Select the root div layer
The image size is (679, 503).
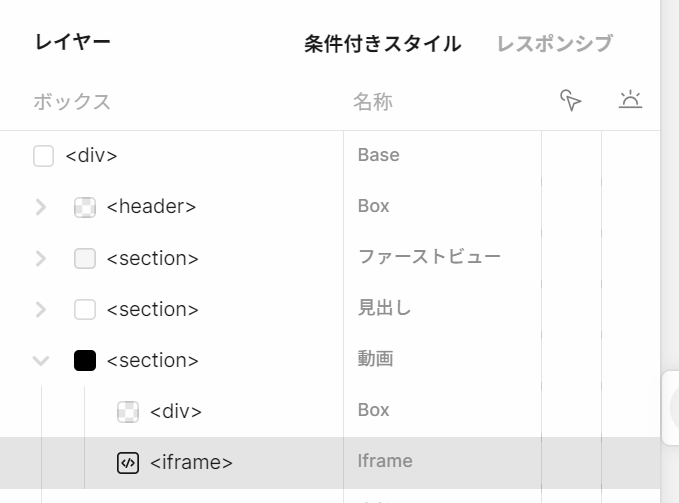click(x=91, y=156)
